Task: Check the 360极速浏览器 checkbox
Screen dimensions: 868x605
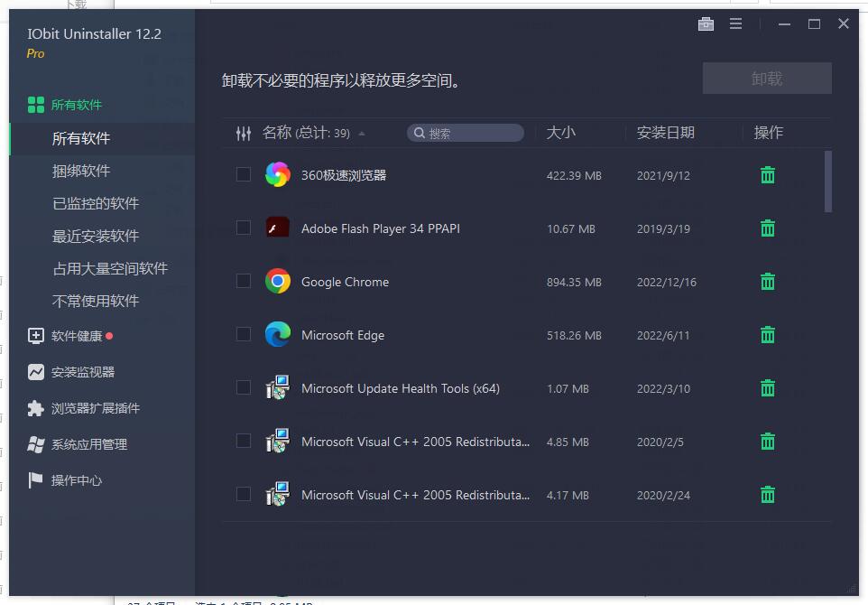Action: pyautogui.click(x=243, y=174)
